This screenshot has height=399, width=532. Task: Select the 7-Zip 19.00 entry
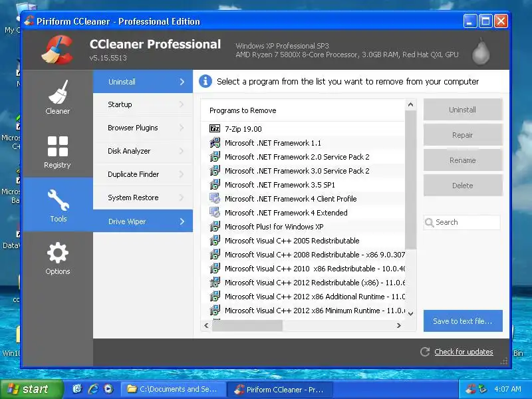pyautogui.click(x=303, y=129)
